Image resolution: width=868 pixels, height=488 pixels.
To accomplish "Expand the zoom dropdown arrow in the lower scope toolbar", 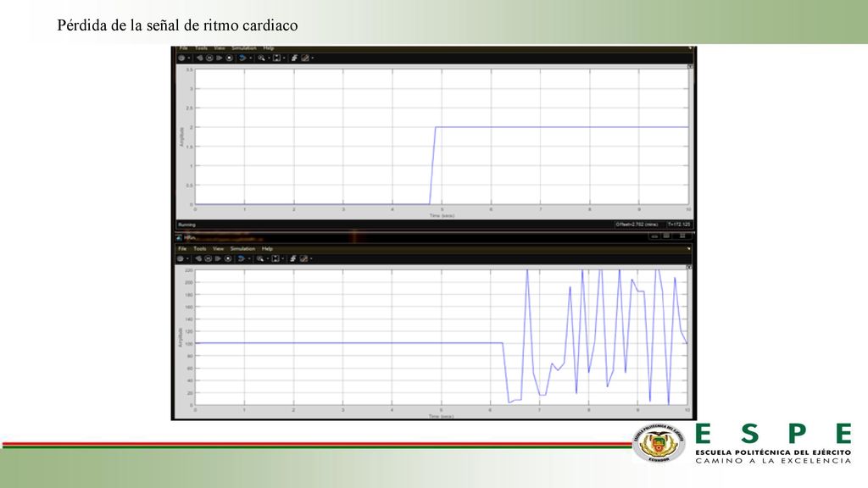I will coord(268,259).
